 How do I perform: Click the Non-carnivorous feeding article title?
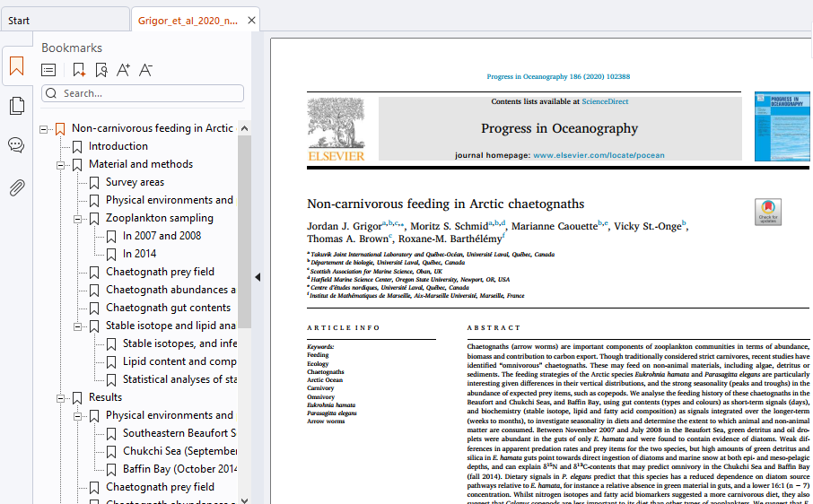click(445, 204)
